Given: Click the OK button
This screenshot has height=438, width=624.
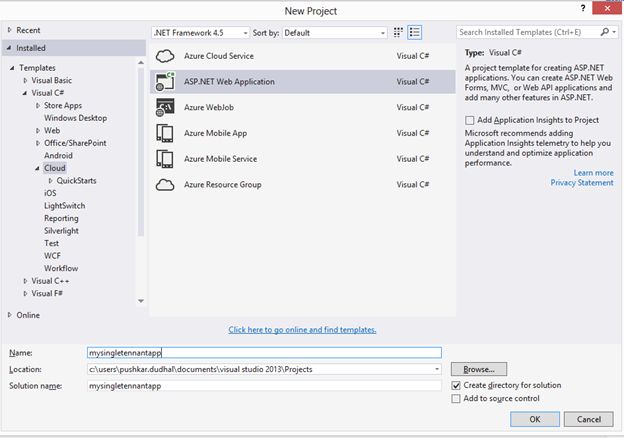Looking at the screenshot, I should [535, 419].
